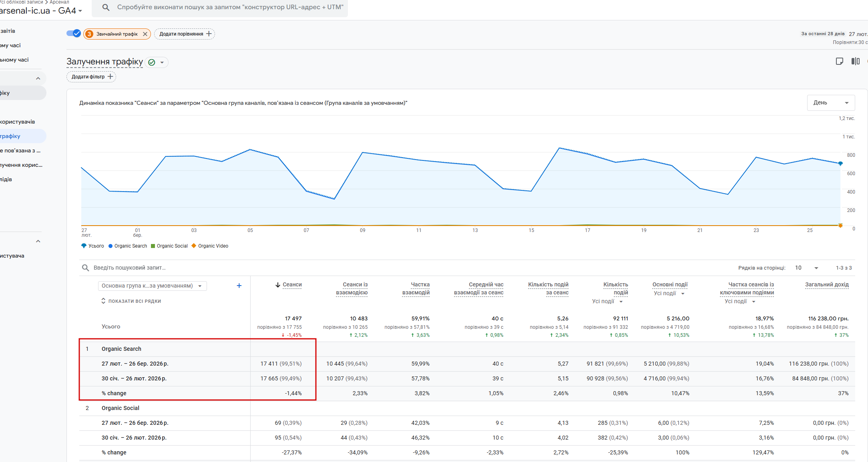
Task: Open the 'Основна група каналів' dimension dropdown
Action: pos(152,286)
